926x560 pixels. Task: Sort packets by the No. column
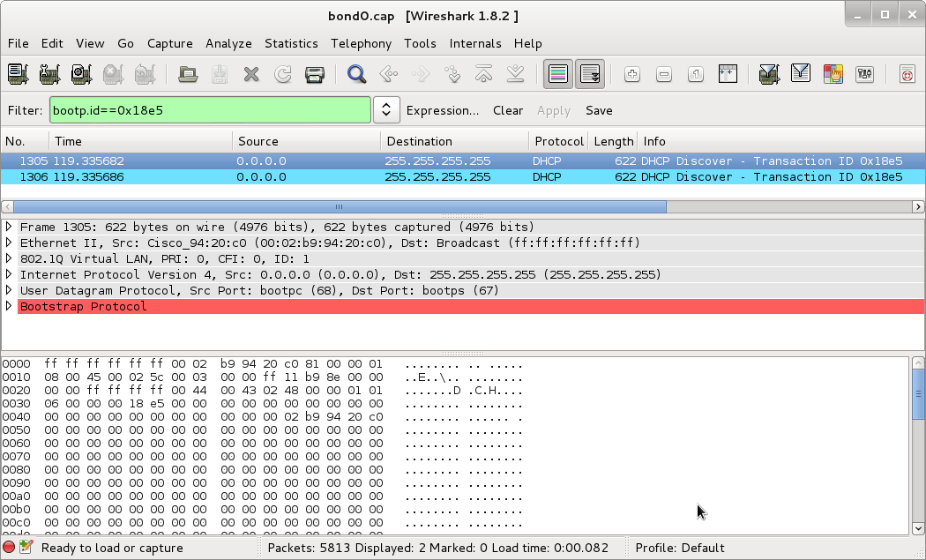tap(25, 141)
